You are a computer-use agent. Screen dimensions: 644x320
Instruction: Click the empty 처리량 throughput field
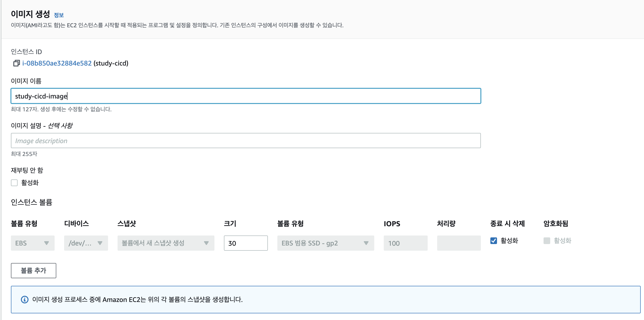[459, 243]
